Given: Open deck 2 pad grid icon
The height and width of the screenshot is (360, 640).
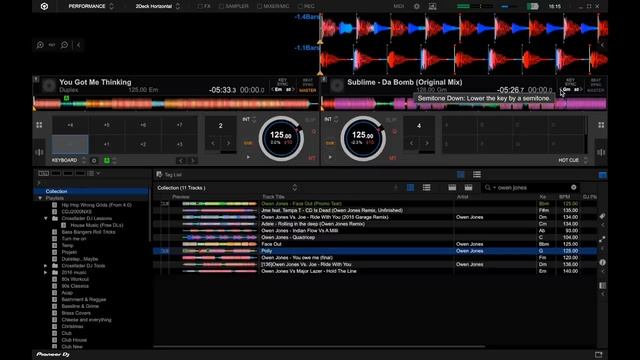Looking at the screenshot, I should [601, 125].
